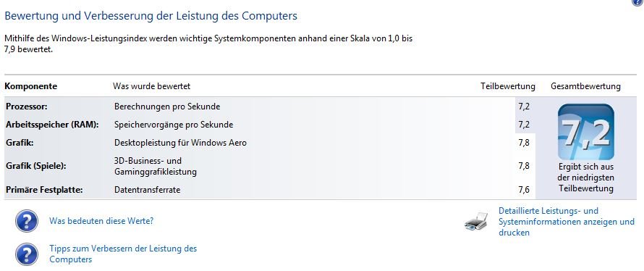This screenshot has height=271, width=644.
Task: Select the Prozessor row label
Action: click(27, 107)
